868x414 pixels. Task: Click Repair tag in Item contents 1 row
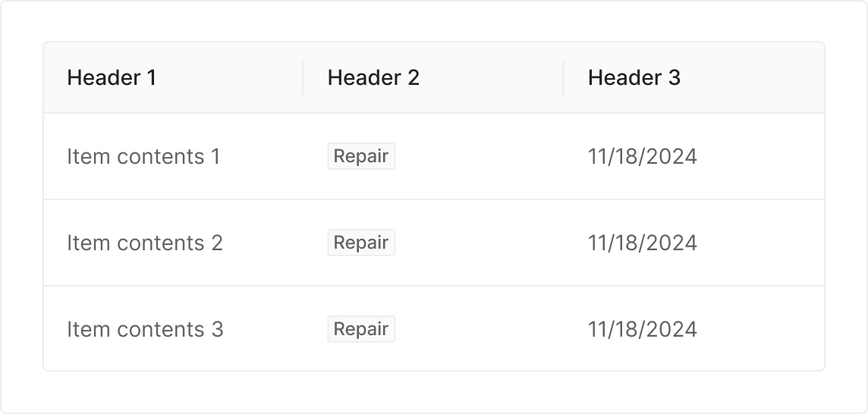point(361,157)
